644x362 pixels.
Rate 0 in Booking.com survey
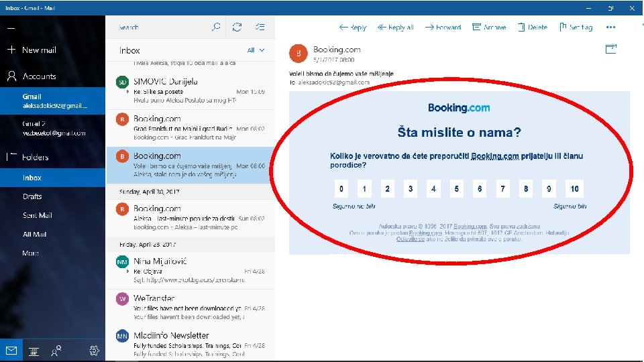click(341, 189)
